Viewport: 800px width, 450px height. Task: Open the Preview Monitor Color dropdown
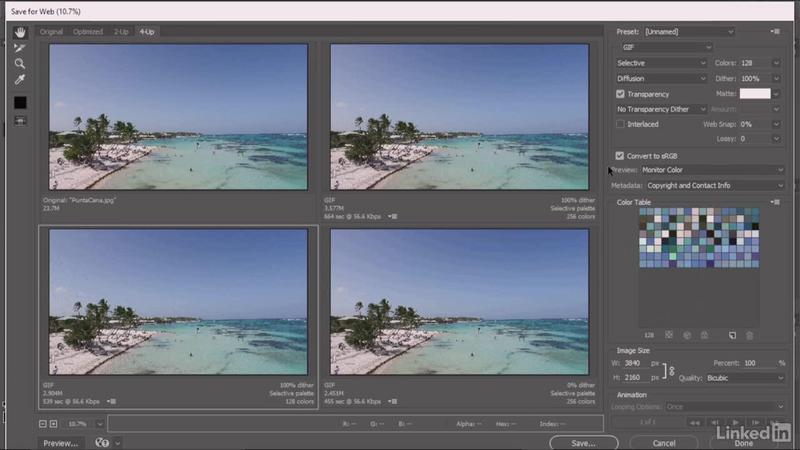[712, 170]
